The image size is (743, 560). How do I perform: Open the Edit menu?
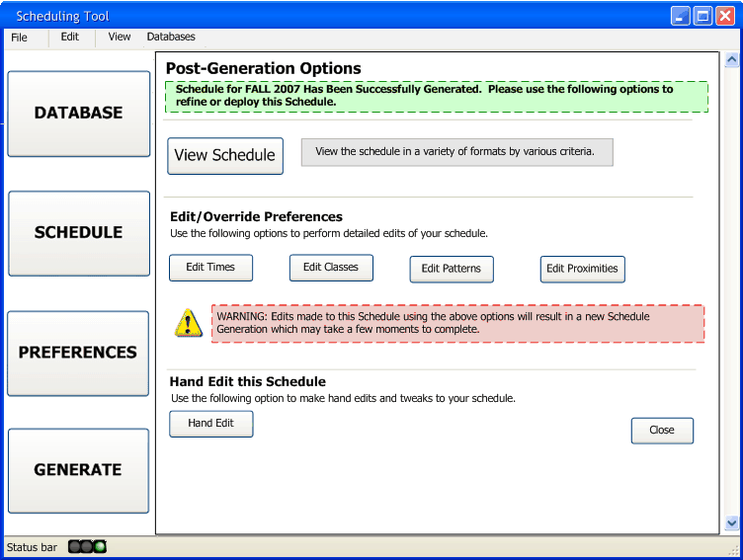69,37
